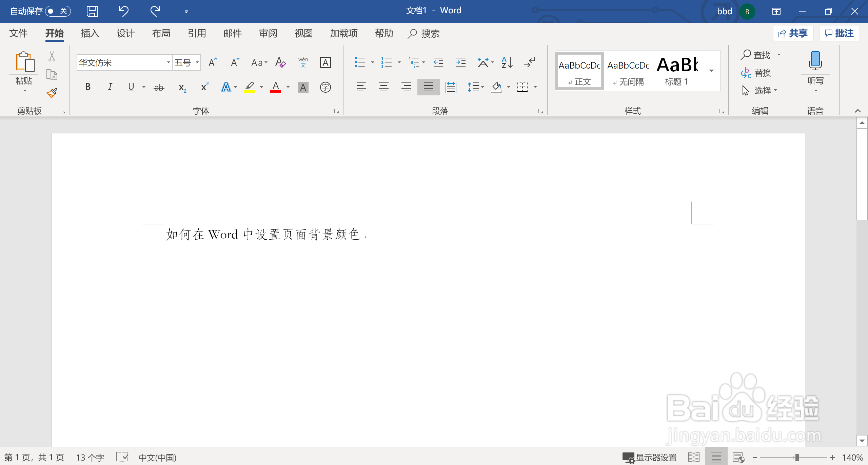Screen dimensions: 868x465
Task: Click the phonetic guide wén icon
Action: (303, 62)
